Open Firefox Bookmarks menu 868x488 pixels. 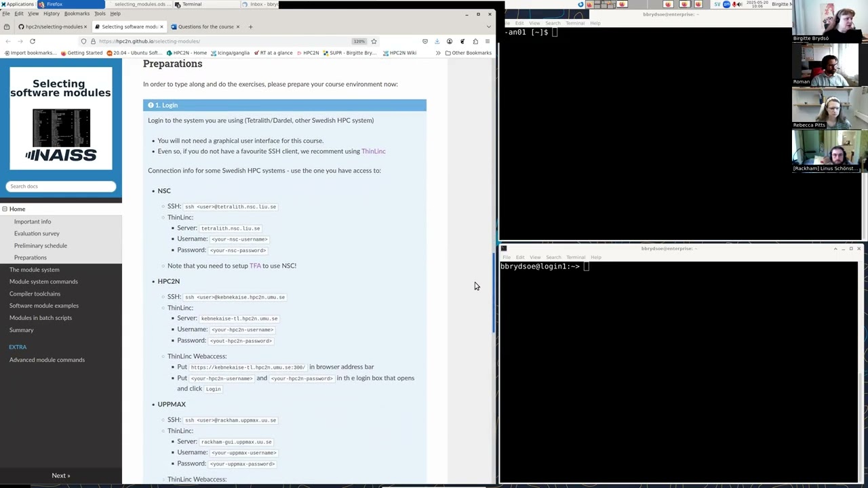point(77,14)
